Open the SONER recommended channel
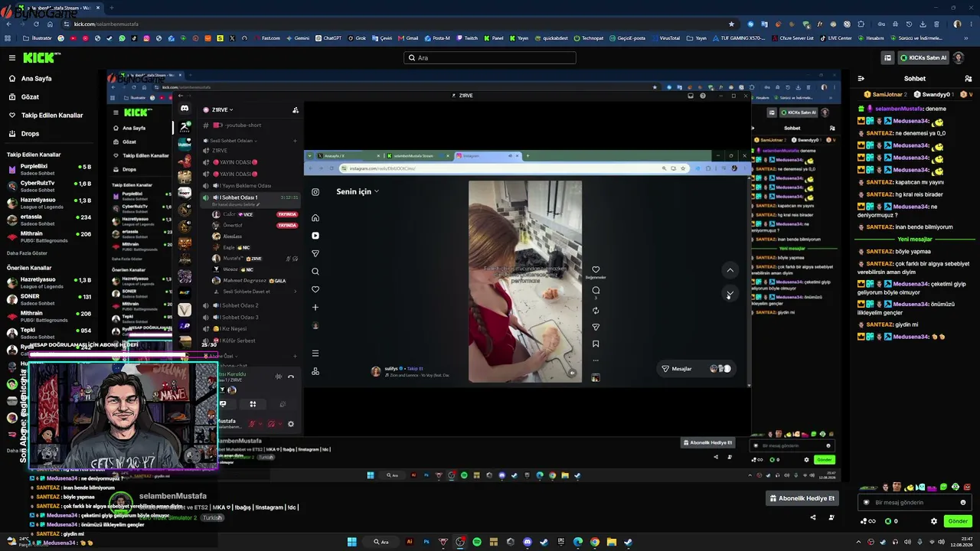Screen dimensions: 980x551 49,299
